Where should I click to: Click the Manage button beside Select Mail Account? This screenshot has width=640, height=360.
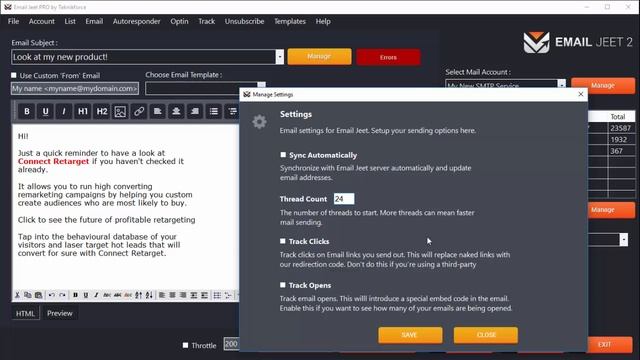(x=603, y=86)
